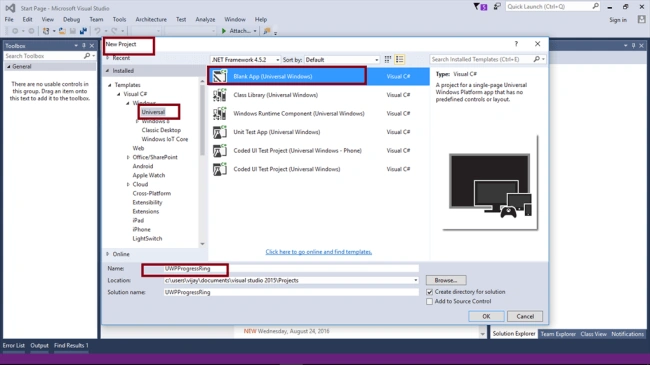Click the Save toolbar icon
The height and width of the screenshot is (365, 650).
(73, 31)
